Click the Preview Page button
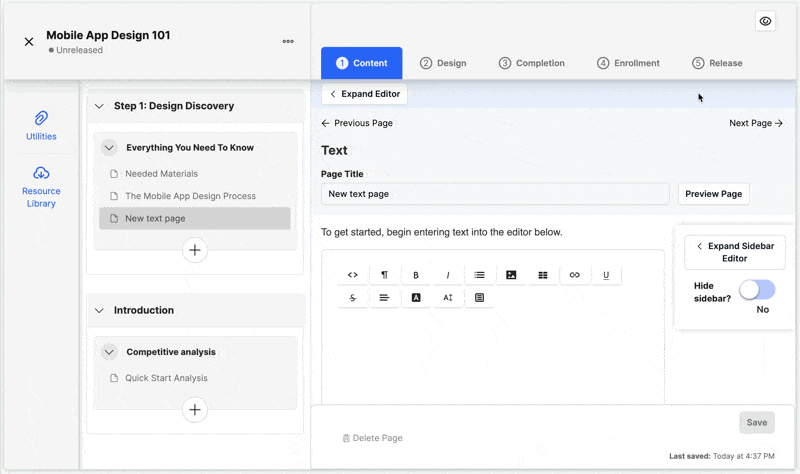Screen dimensions: 800x474 [713, 194]
